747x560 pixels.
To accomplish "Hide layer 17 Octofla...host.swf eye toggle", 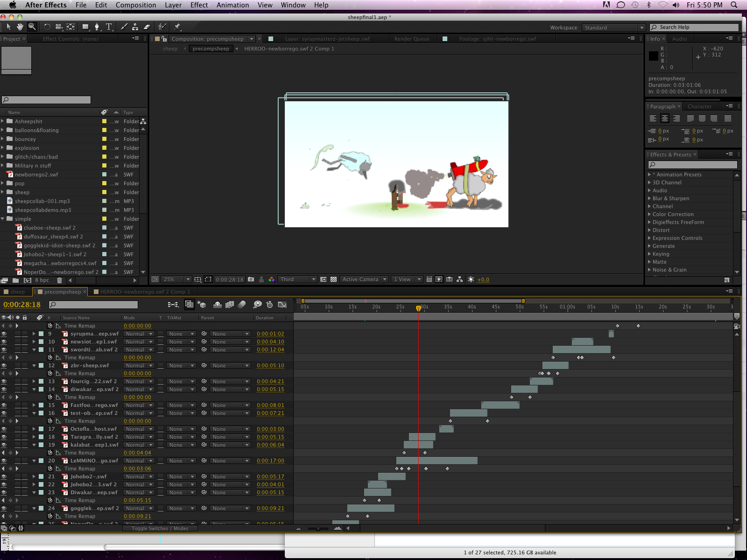I will 4,429.
